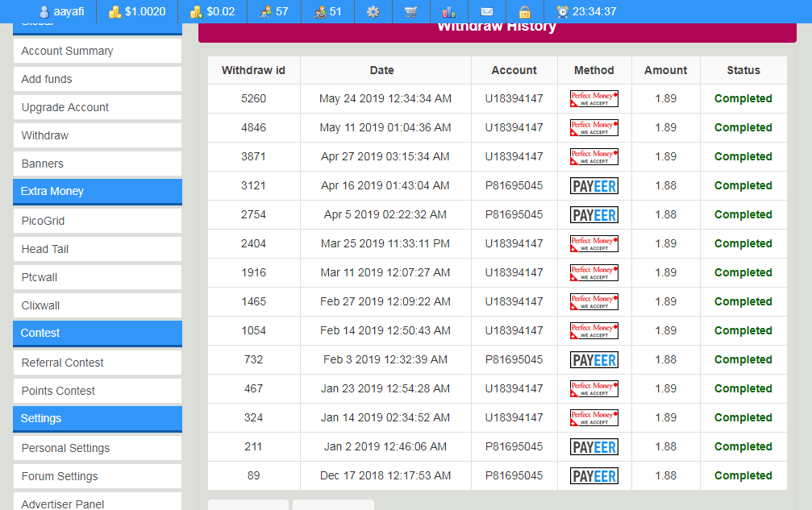812x510 pixels.
Task: Open Advertiser Panel link
Action: tap(98, 503)
